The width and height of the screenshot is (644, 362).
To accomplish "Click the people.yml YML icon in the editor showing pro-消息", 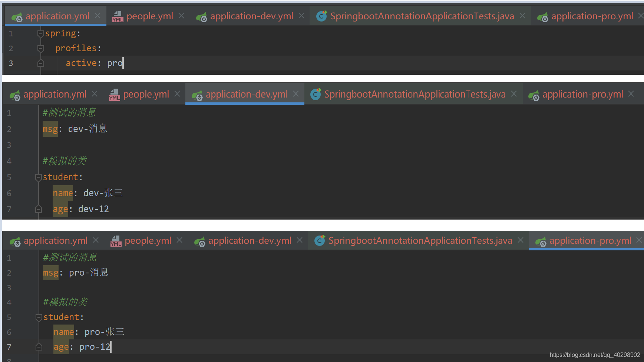I will coord(116,241).
